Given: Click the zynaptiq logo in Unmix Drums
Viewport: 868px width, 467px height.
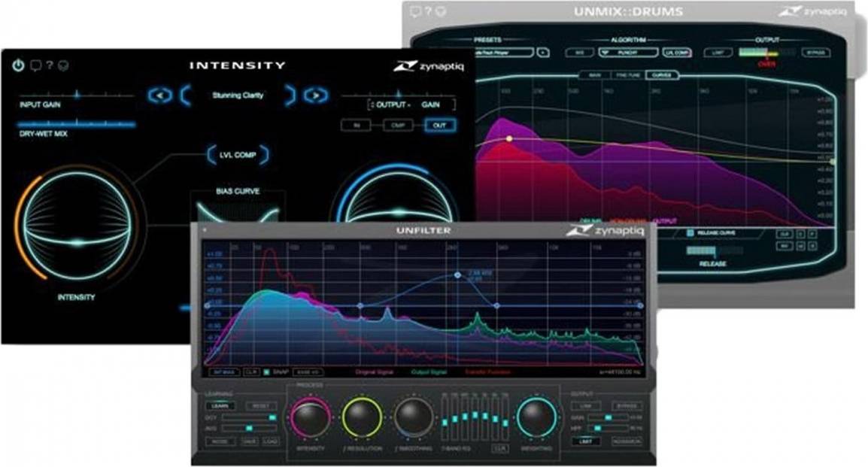Looking at the screenshot, I should point(812,11).
